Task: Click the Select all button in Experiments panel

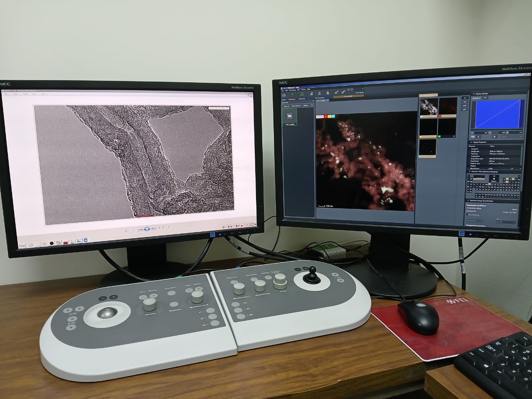Action: [286, 106]
